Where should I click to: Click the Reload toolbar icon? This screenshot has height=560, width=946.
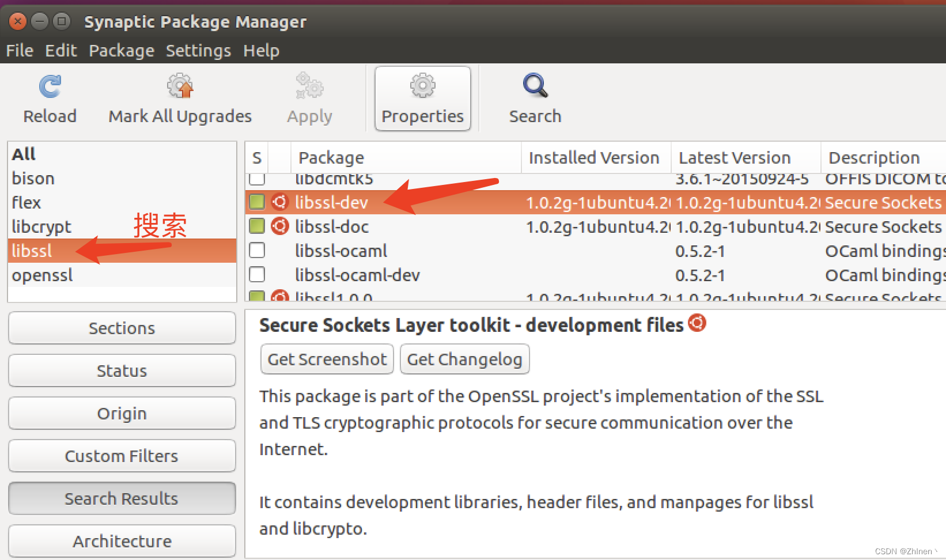click(x=50, y=87)
